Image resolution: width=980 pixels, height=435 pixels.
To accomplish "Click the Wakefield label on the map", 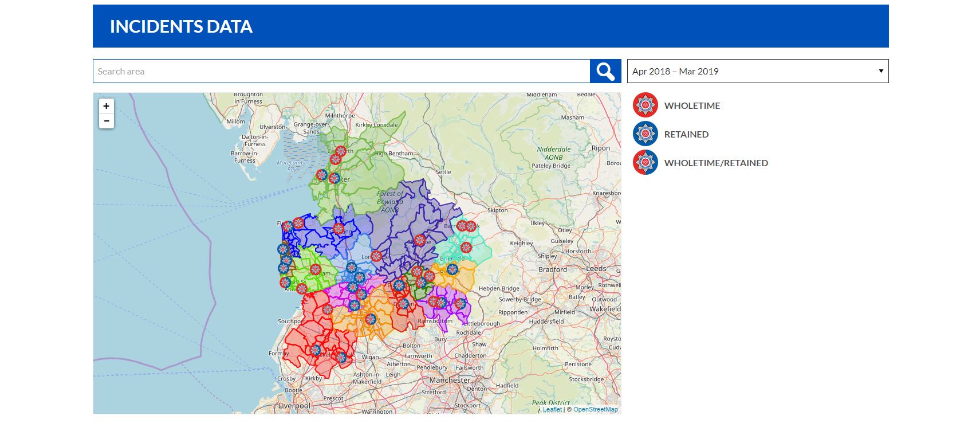I will (x=605, y=308).
